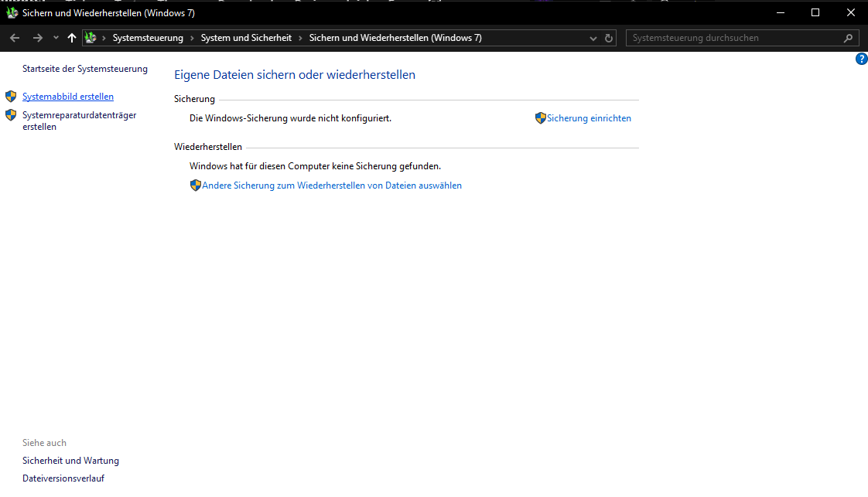Open System und Sicherheit breadcrumb

(x=246, y=38)
